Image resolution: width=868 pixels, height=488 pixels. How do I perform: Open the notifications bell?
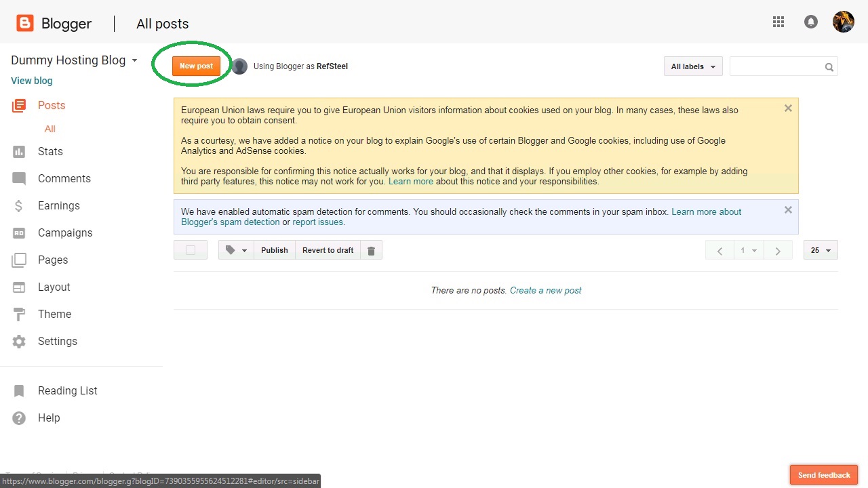click(811, 22)
